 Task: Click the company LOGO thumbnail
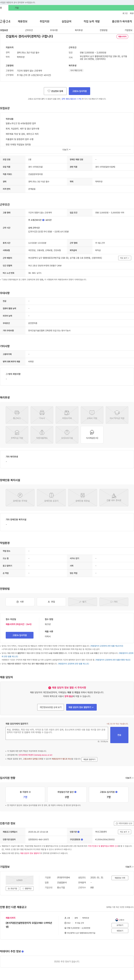(19, 880)
